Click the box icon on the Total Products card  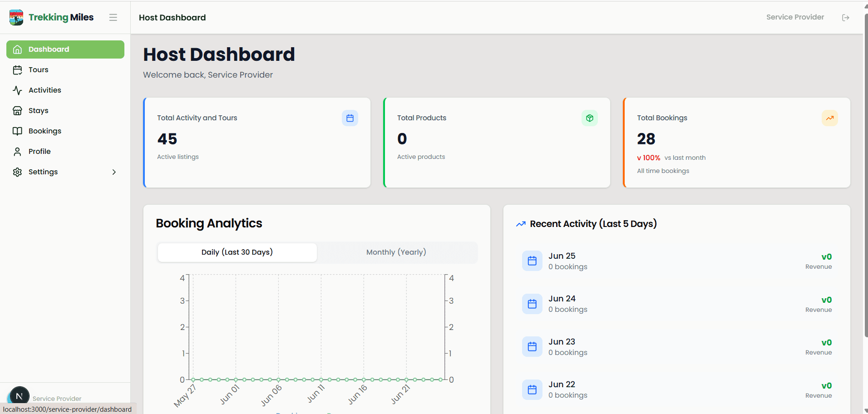tap(590, 118)
